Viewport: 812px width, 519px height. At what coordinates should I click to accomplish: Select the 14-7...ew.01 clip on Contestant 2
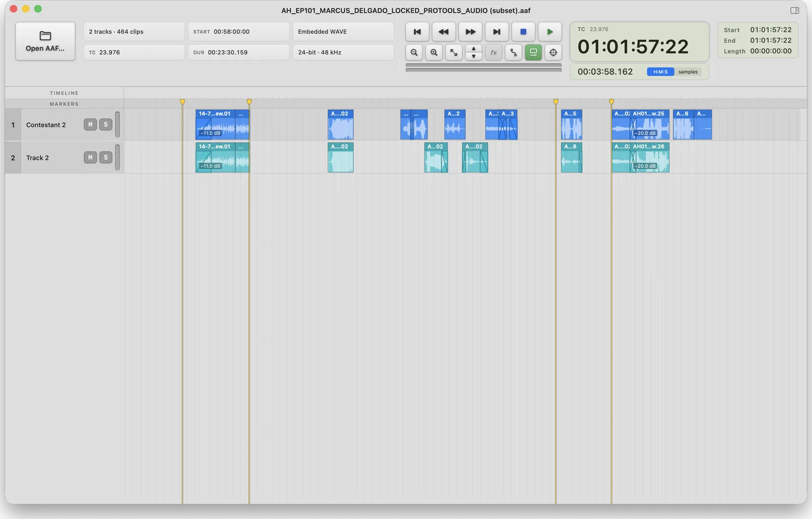[x=216, y=124]
